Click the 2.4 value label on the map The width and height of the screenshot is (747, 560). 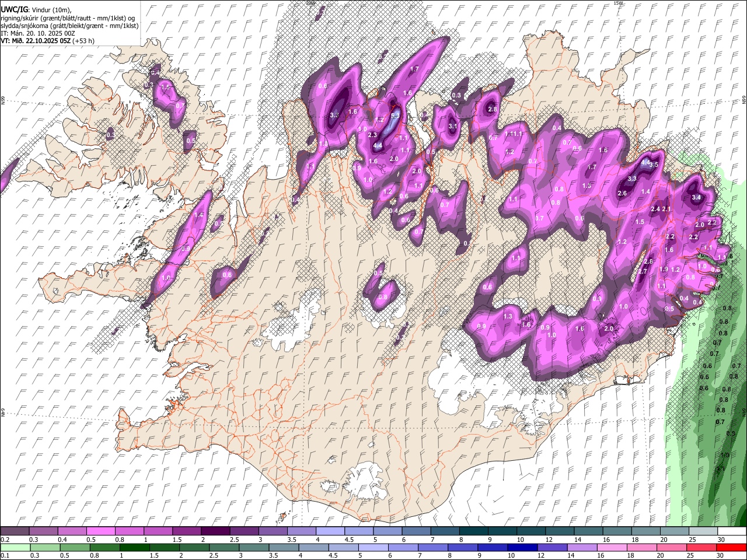click(655, 209)
